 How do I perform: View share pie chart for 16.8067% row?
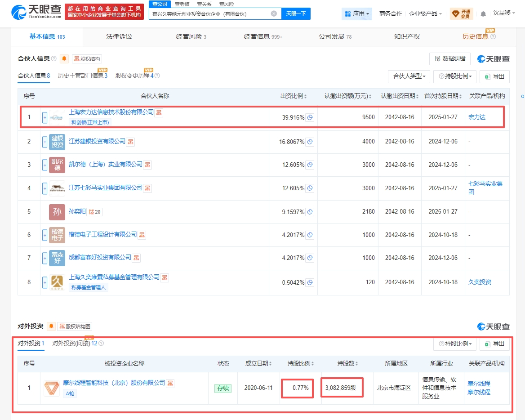[x=310, y=142]
